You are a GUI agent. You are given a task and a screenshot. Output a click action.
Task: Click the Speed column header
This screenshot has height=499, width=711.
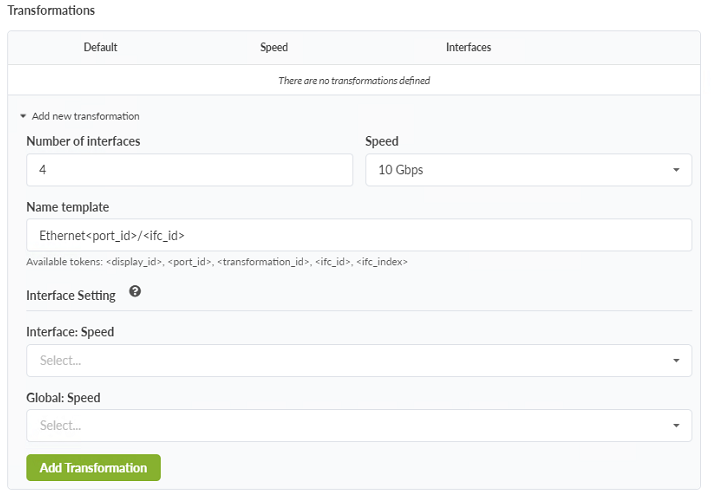pos(273,47)
